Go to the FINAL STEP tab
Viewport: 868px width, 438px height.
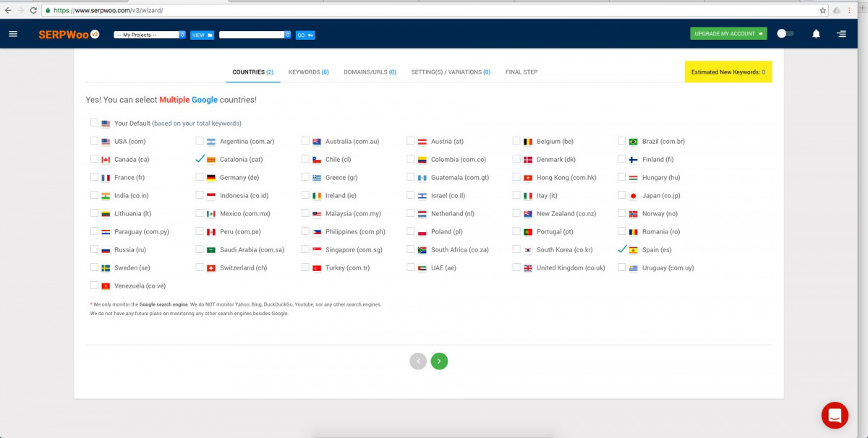(x=521, y=72)
